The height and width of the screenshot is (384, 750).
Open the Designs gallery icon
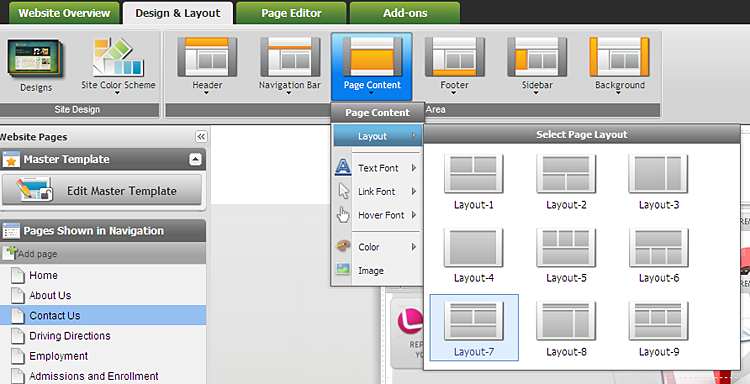coord(35,58)
